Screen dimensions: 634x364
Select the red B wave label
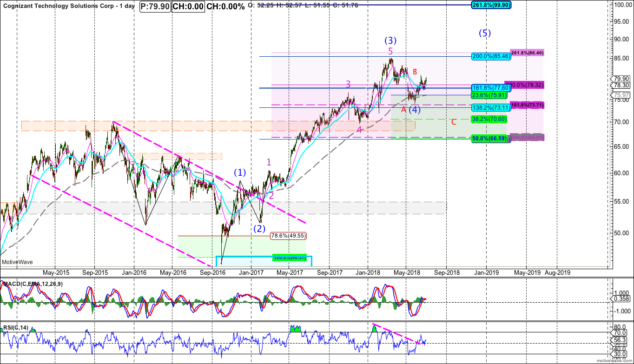tap(415, 71)
